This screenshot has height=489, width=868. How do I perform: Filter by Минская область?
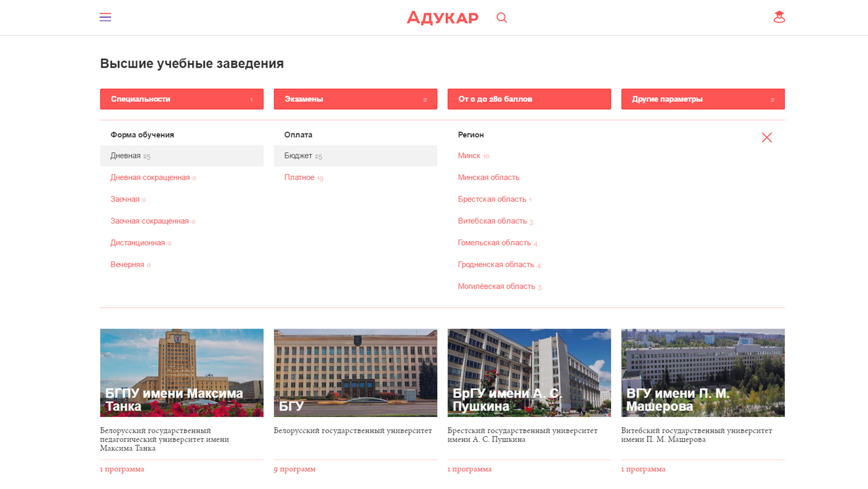488,178
